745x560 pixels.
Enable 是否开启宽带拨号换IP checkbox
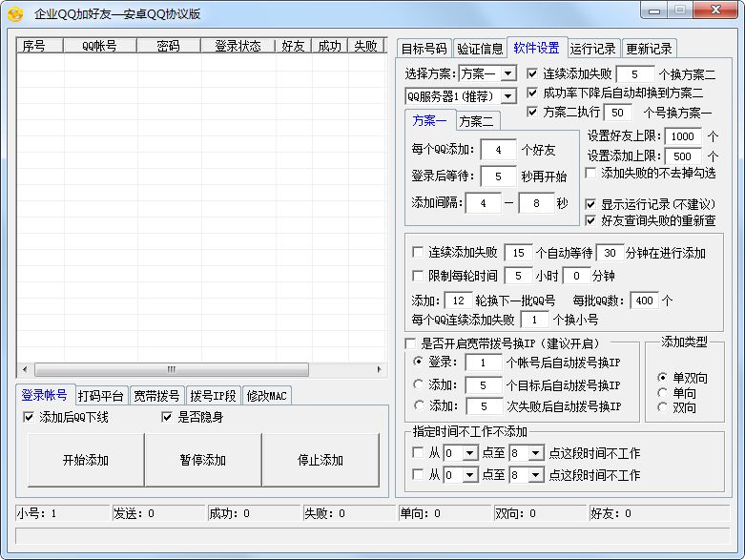(x=410, y=343)
